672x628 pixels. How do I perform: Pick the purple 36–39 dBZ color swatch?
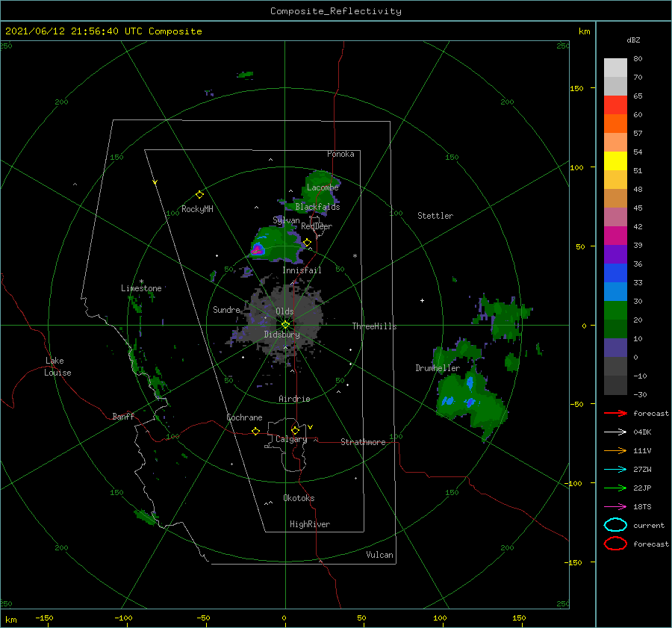[x=615, y=255]
